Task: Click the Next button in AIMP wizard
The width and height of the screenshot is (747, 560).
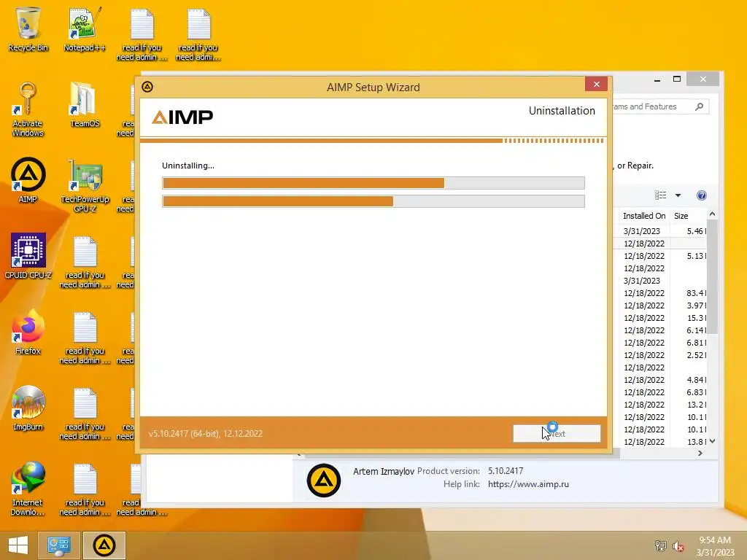Action: [557, 433]
